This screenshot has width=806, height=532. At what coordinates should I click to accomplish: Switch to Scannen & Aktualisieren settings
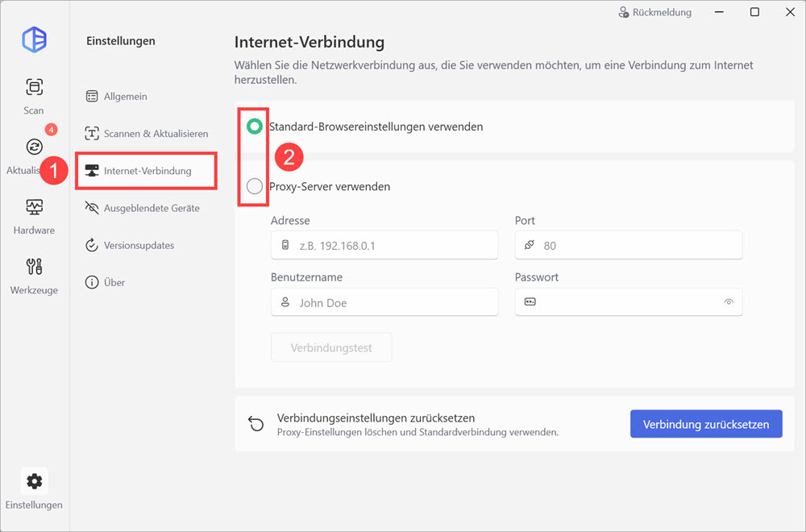tap(156, 134)
